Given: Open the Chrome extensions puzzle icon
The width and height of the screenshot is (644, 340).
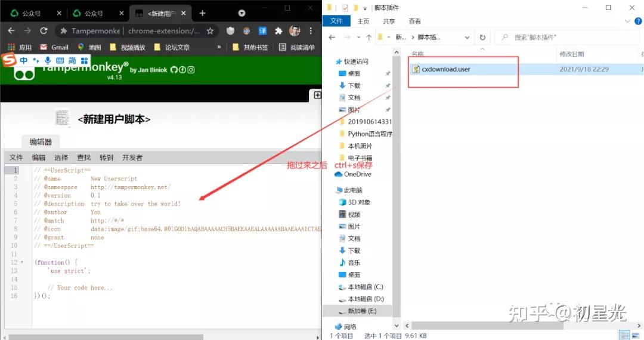Looking at the screenshot, I should (278, 31).
